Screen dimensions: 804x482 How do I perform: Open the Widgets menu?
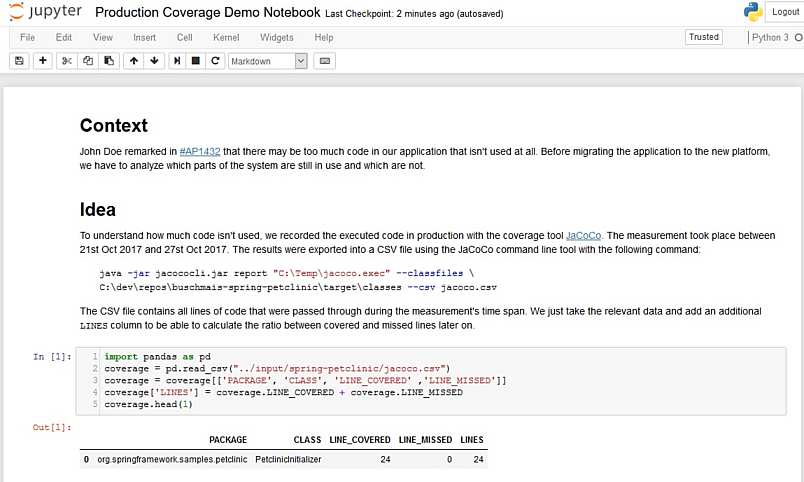click(276, 37)
